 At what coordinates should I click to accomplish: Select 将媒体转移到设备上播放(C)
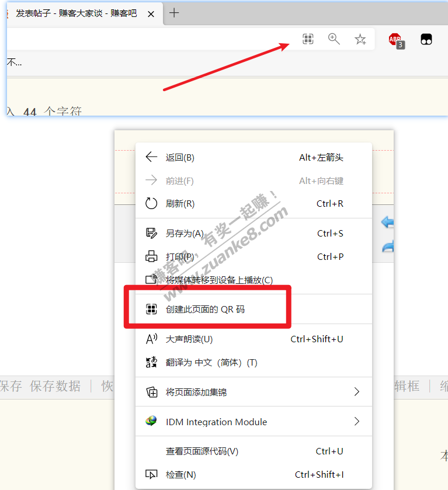(x=219, y=280)
